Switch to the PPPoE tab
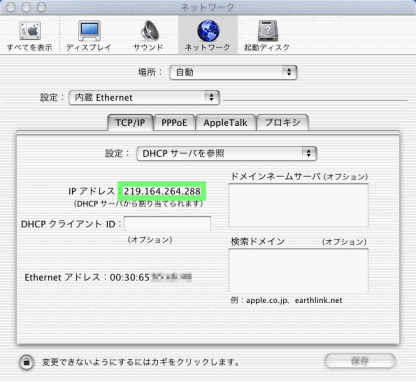 [174, 123]
